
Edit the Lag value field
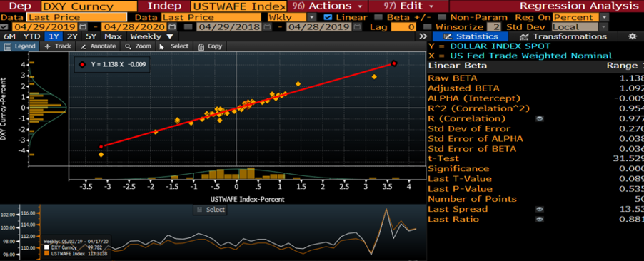tap(403, 26)
